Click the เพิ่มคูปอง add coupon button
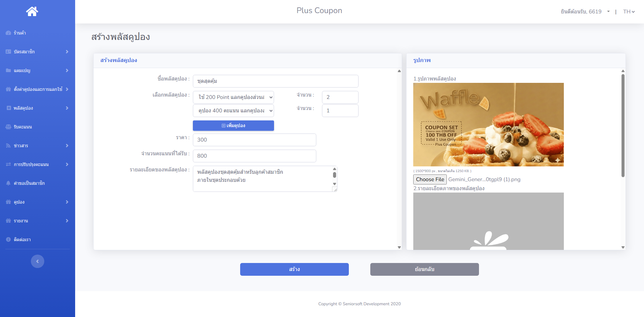This screenshot has width=644, height=317. pos(233,125)
